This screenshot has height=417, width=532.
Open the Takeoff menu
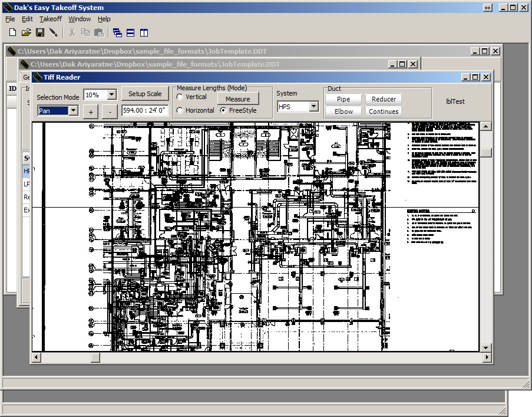point(51,19)
